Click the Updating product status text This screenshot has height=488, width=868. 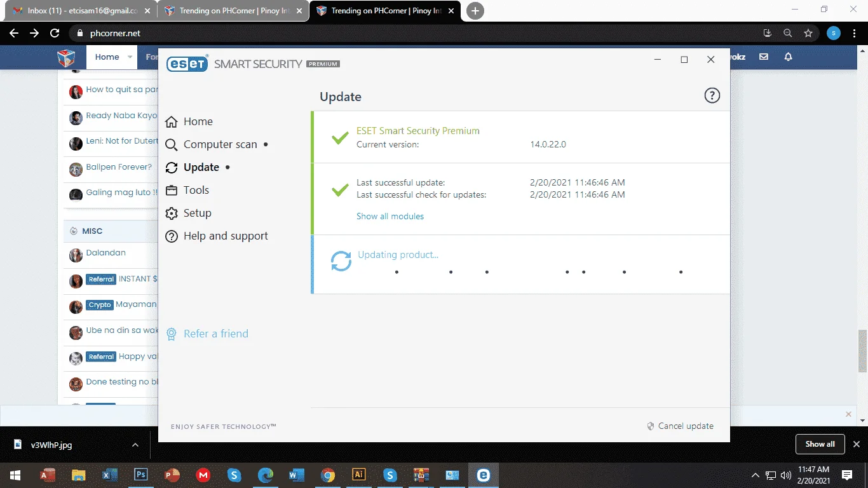tap(398, 255)
